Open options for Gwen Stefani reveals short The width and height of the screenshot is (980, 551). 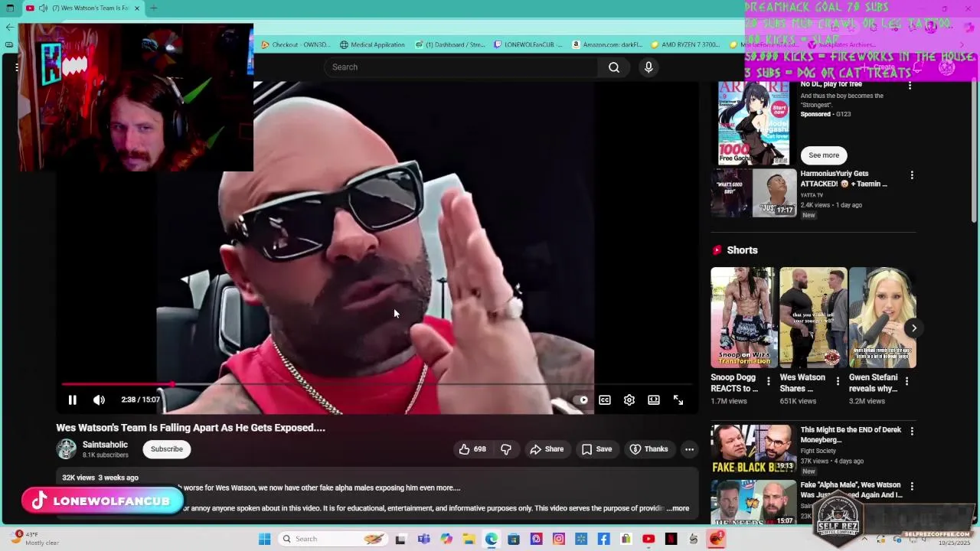(x=907, y=380)
